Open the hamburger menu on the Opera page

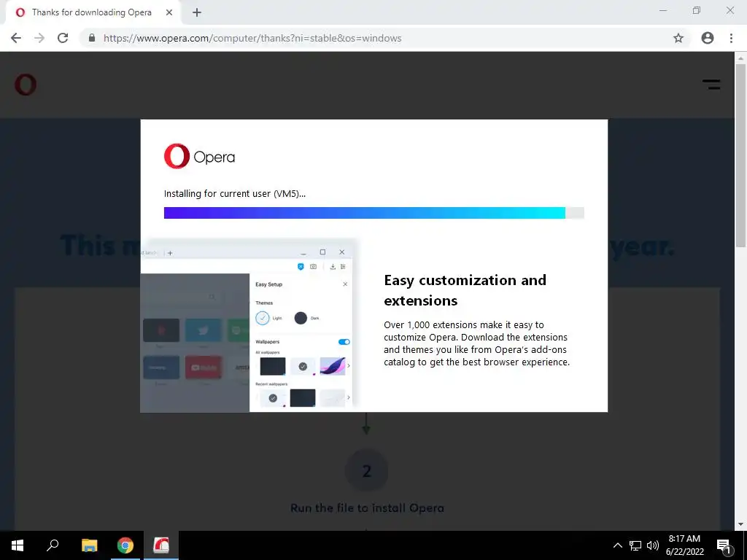[711, 85]
